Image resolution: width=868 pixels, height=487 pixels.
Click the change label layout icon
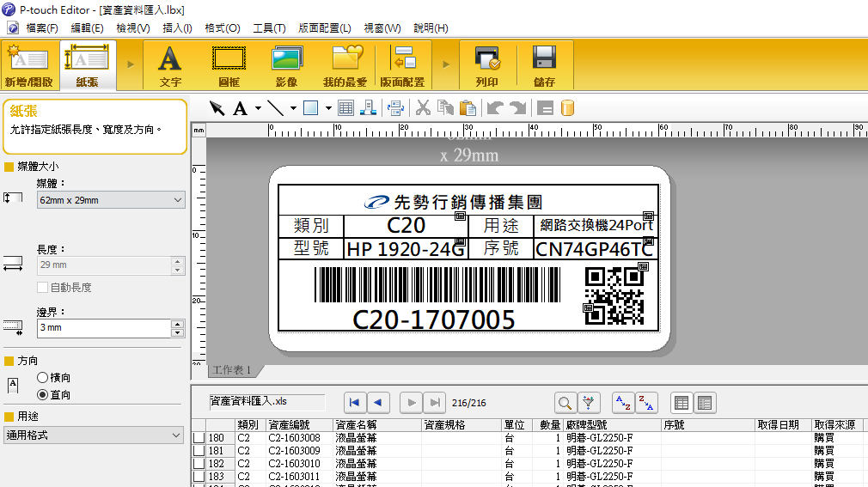pyautogui.click(x=396, y=108)
